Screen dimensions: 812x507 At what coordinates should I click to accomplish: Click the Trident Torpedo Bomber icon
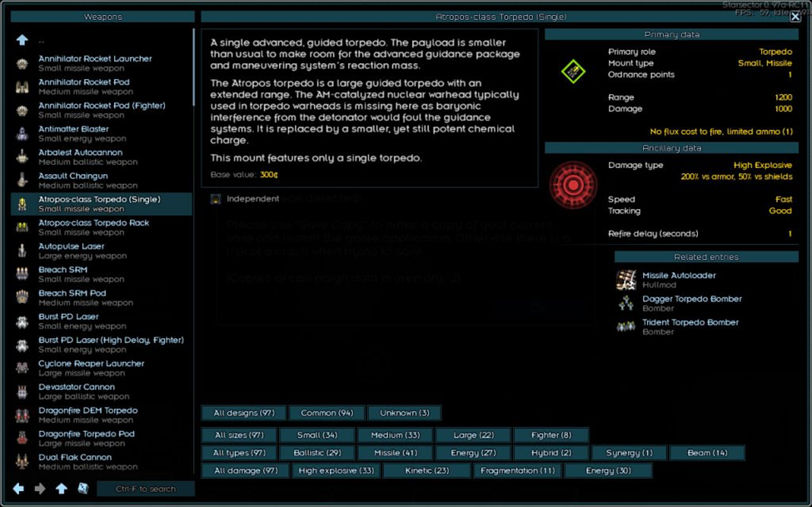(x=625, y=326)
